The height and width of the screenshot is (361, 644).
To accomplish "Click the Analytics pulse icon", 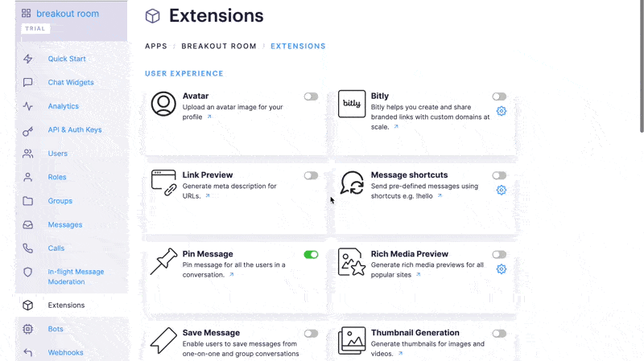I will [28, 106].
